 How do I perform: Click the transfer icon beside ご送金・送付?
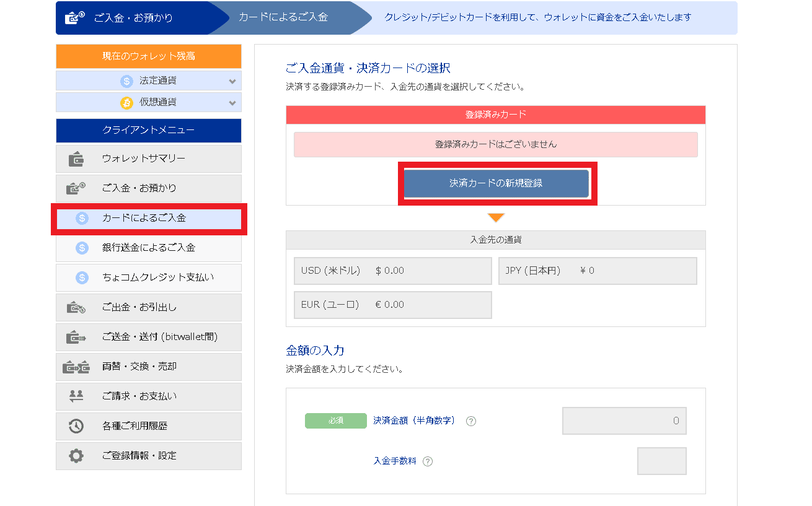click(76, 337)
